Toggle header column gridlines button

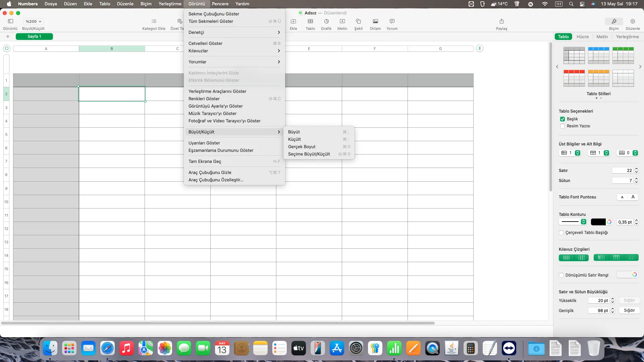[601, 257]
